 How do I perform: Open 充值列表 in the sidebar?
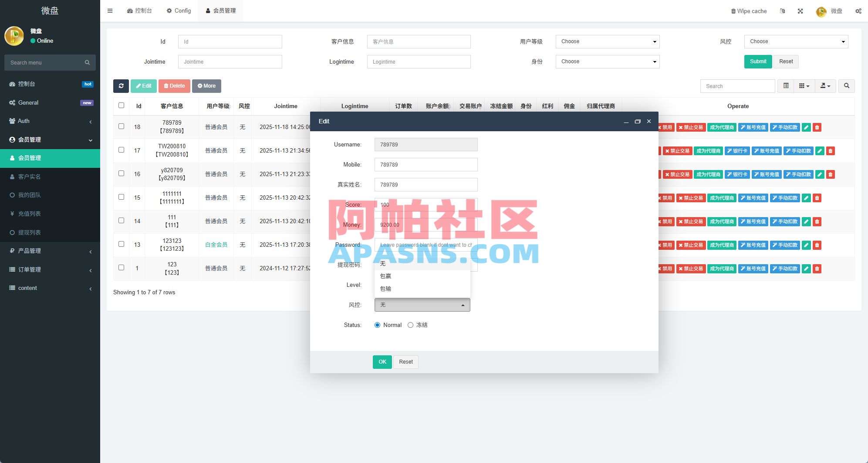50,214
